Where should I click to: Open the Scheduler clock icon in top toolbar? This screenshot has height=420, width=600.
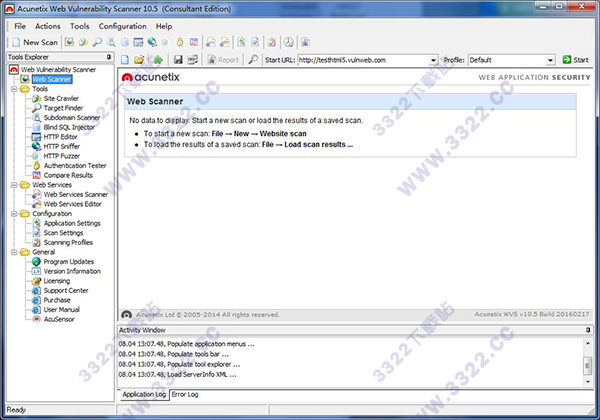click(289, 42)
